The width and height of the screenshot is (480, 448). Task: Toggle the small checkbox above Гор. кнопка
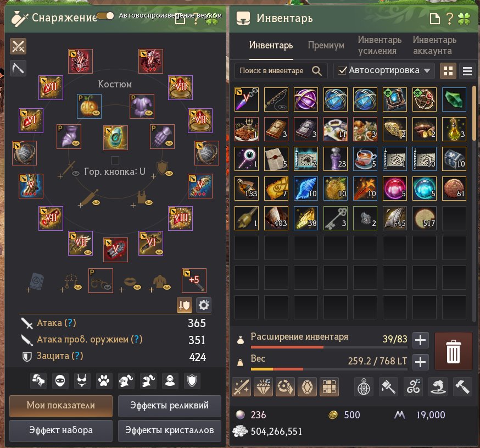coord(115,160)
